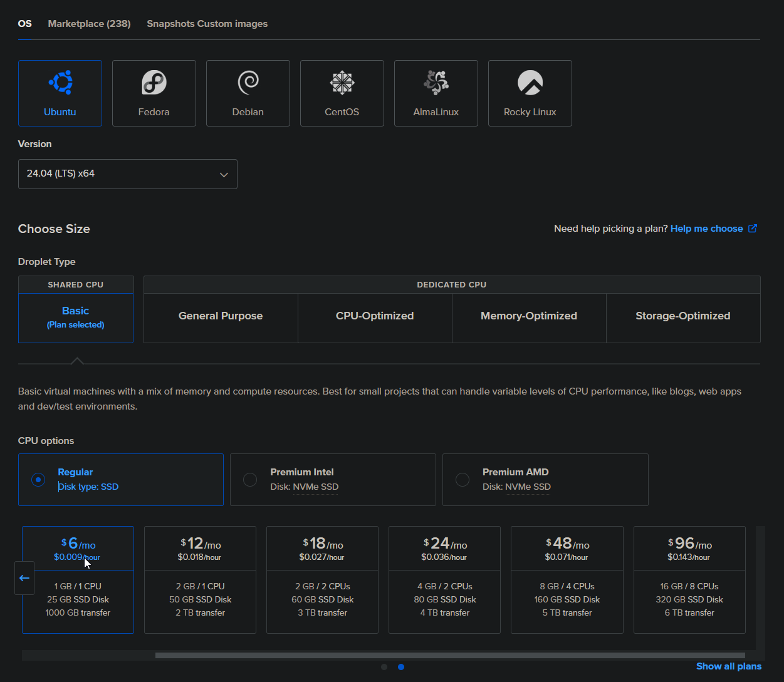Select the Ubuntu operating system icon
The image size is (784, 682).
(60, 93)
